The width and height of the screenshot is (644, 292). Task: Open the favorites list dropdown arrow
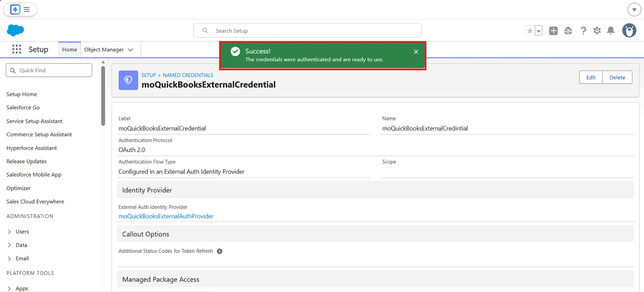tap(538, 30)
